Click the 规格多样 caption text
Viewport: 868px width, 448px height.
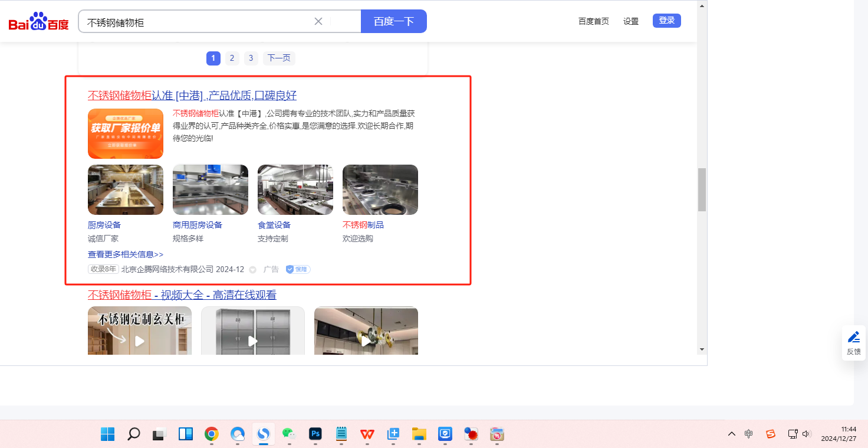coord(188,238)
